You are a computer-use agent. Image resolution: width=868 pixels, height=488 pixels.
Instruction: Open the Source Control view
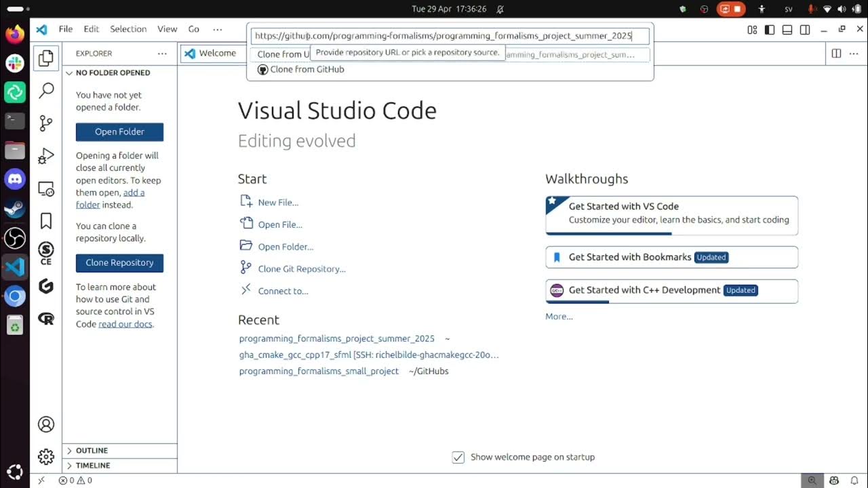coord(46,123)
